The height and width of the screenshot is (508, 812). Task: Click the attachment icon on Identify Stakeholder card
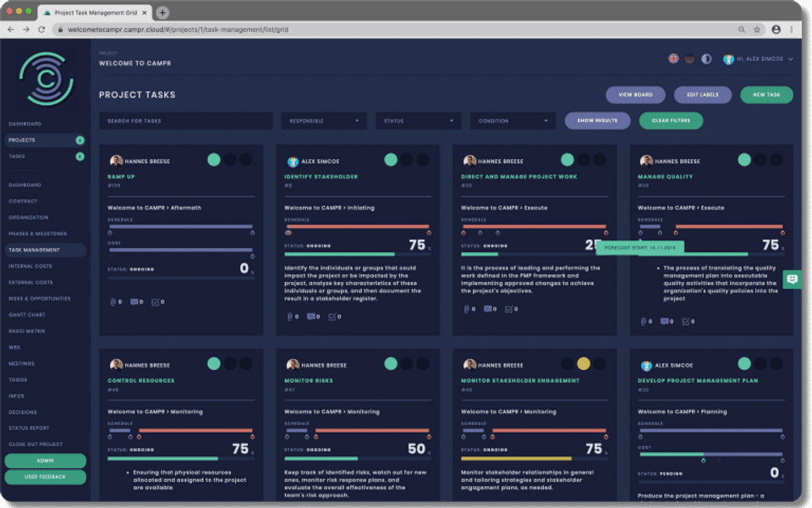coord(289,316)
